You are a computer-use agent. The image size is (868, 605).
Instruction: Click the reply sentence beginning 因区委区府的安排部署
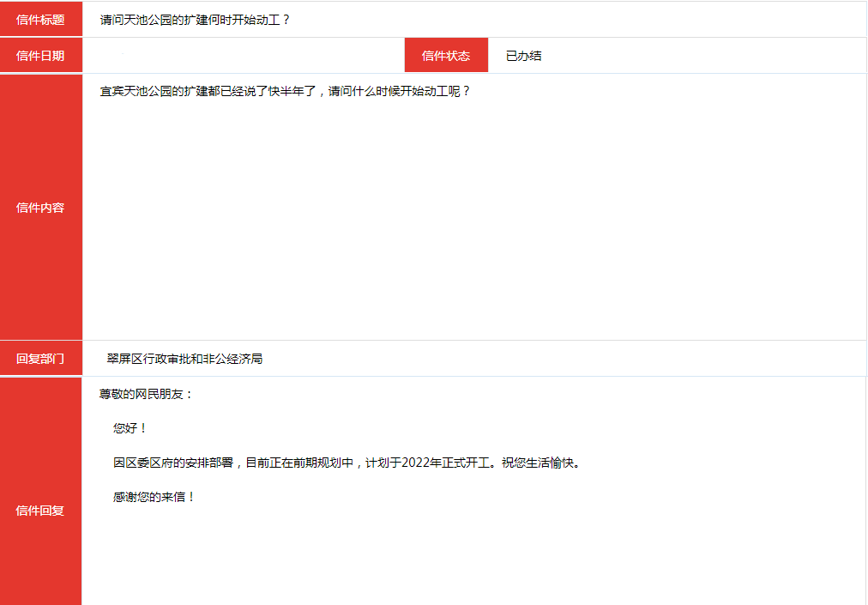(x=347, y=463)
